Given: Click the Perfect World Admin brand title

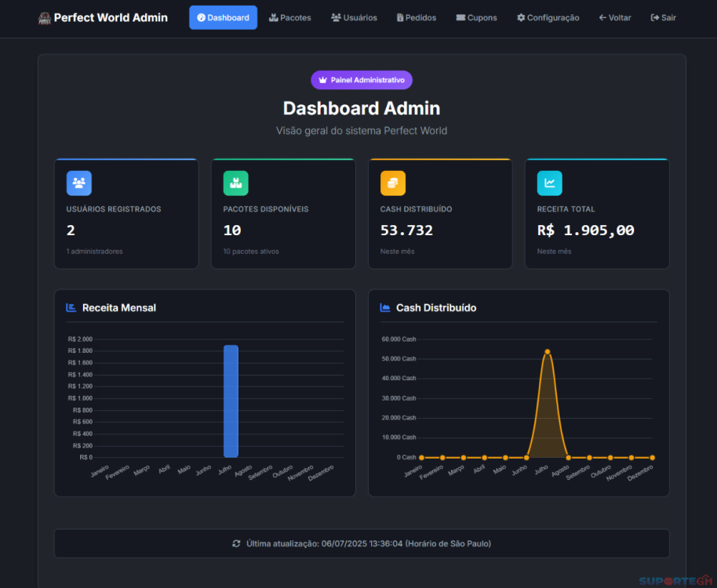Looking at the screenshot, I should tap(111, 17).
